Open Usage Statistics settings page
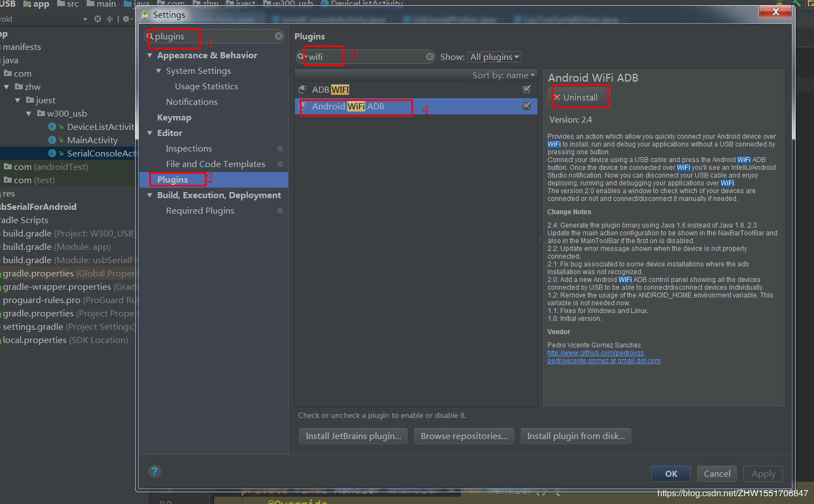Viewport: 814px width, 504px height. tap(207, 87)
